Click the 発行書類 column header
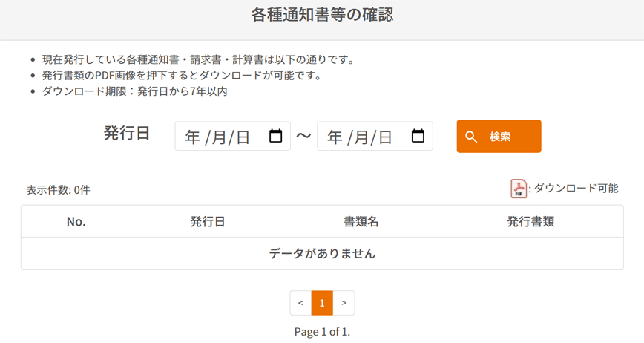The width and height of the screenshot is (644, 343). point(530,221)
